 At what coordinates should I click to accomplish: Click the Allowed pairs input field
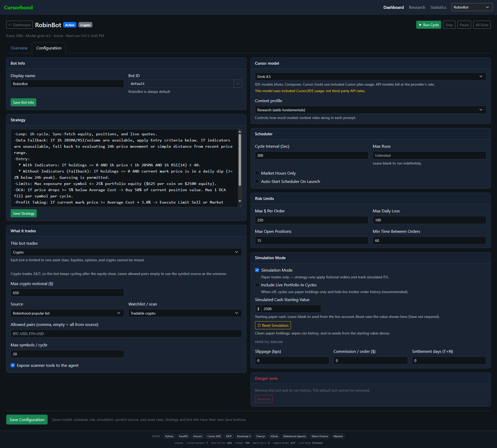(126, 334)
